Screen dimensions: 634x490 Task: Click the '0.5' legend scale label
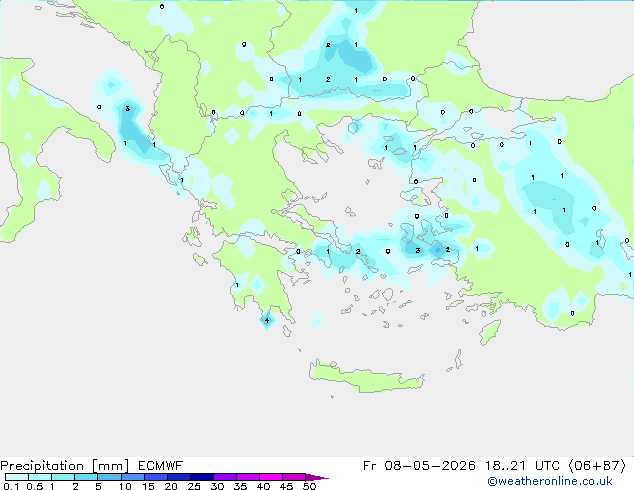click(x=35, y=486)
